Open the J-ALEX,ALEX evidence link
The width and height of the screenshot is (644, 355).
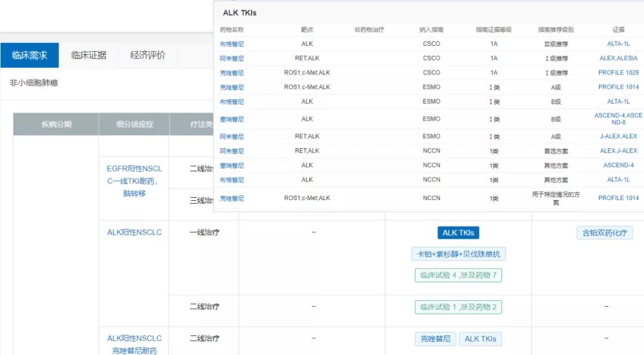pyautogui.click(x=618, y=136)
